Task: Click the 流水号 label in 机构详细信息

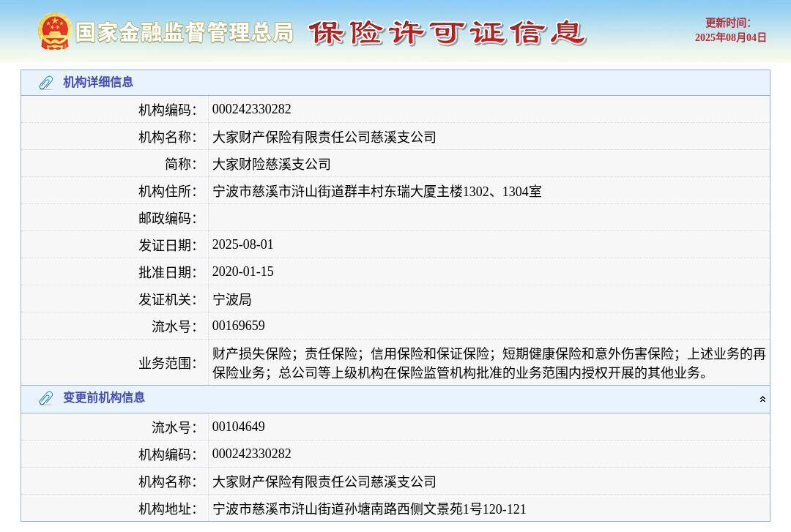Action: (x=174, y=327)
